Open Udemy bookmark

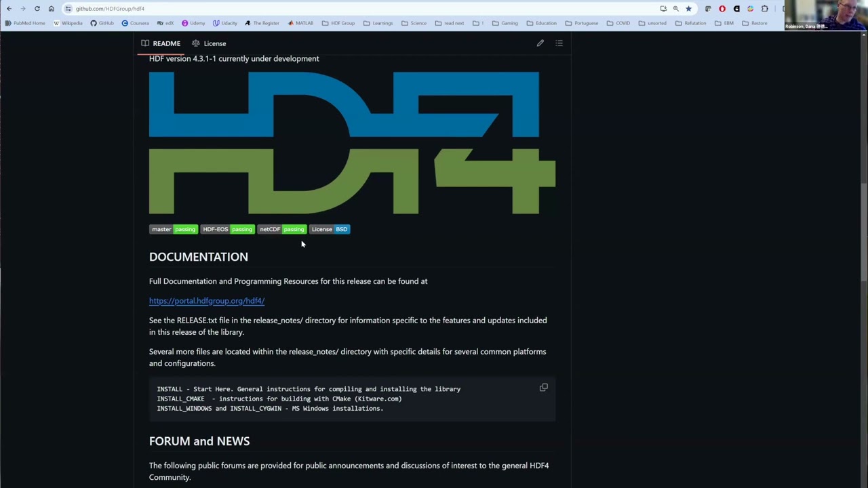coord(193,23)
